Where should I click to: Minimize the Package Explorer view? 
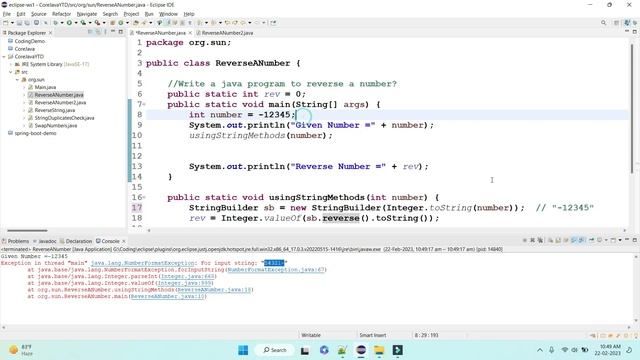click(x=113, y=31)
